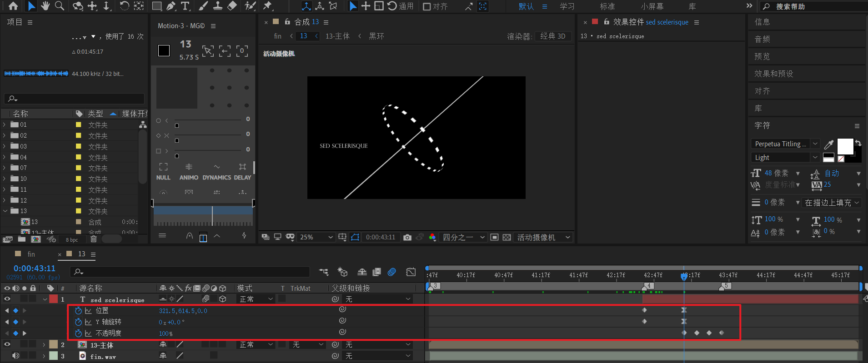The width and height of the screenshot is (868, 363).
Task: Select the Eraser tool
Action: [232, 6]
